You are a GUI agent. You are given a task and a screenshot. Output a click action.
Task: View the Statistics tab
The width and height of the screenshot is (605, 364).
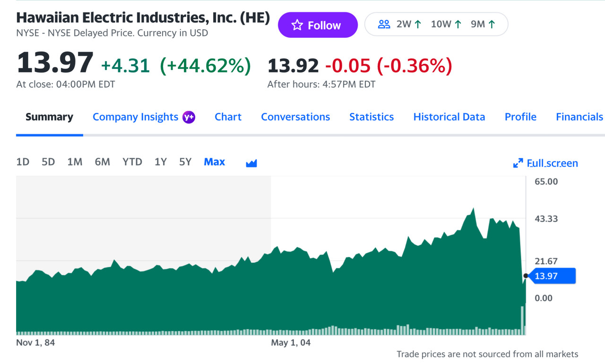coord(372,117)
